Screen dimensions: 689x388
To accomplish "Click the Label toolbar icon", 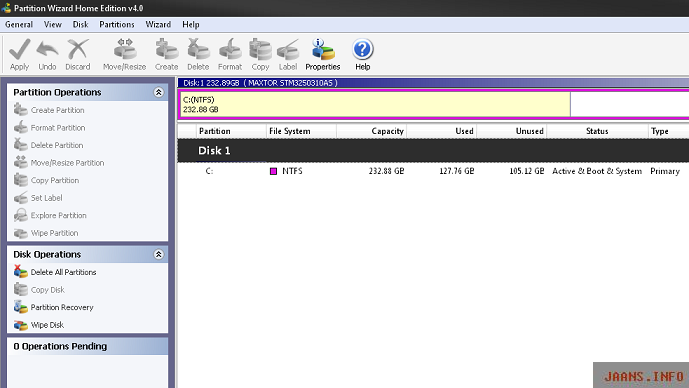I will [288, 49].
